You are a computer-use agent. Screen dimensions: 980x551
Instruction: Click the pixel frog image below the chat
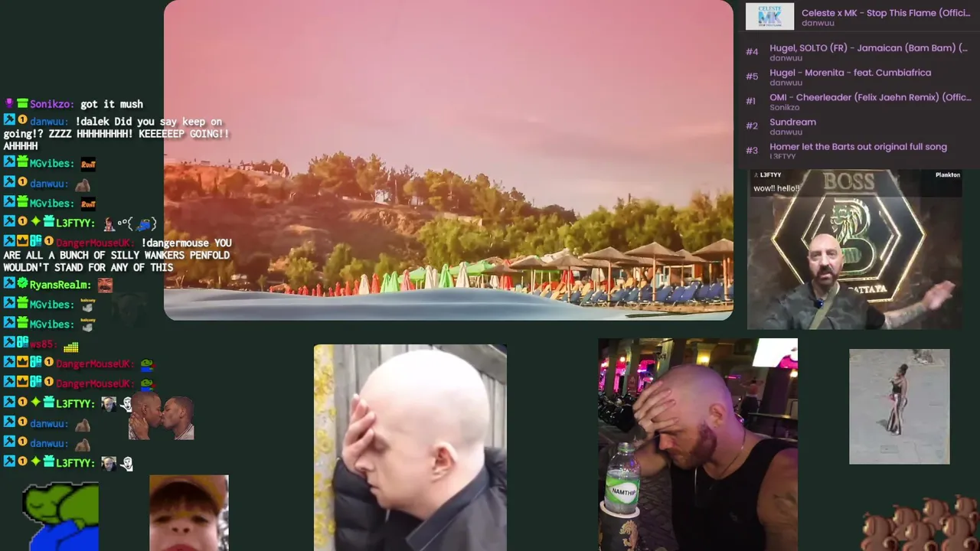(60, 516)
